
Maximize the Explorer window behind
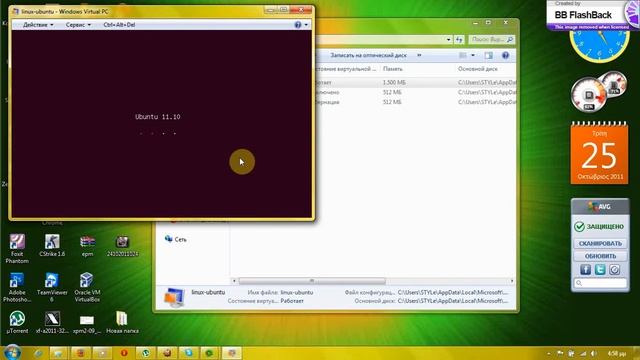coord(488,23)
